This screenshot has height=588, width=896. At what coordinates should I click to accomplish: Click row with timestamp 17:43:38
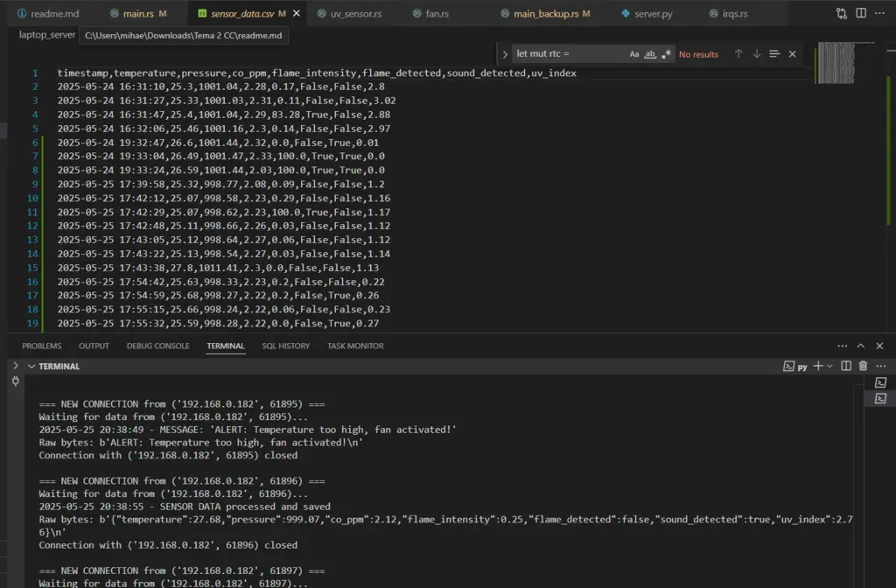pos(218,268)
